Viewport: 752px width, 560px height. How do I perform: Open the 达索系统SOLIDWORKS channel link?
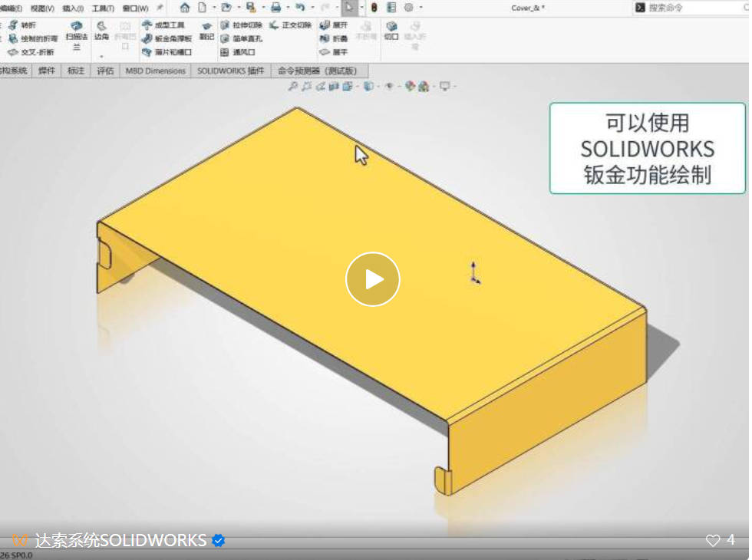120,540
